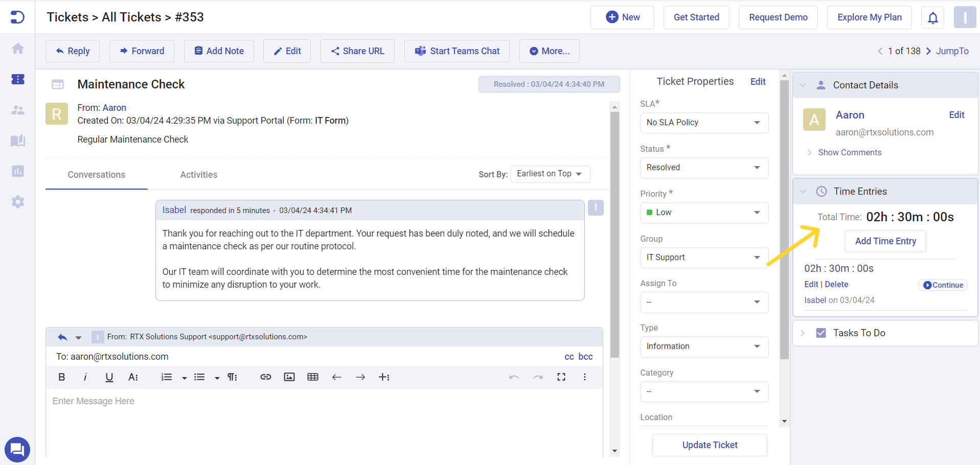980x465 pixels.
Task: Click the Update Ticket button
Action: click(x=709, y=445)
